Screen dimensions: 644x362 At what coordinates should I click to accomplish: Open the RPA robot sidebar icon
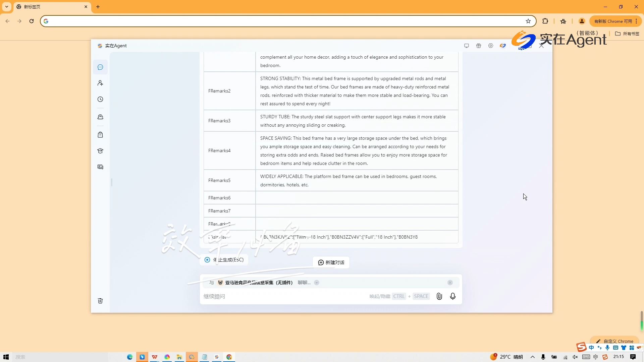[100, 117]
